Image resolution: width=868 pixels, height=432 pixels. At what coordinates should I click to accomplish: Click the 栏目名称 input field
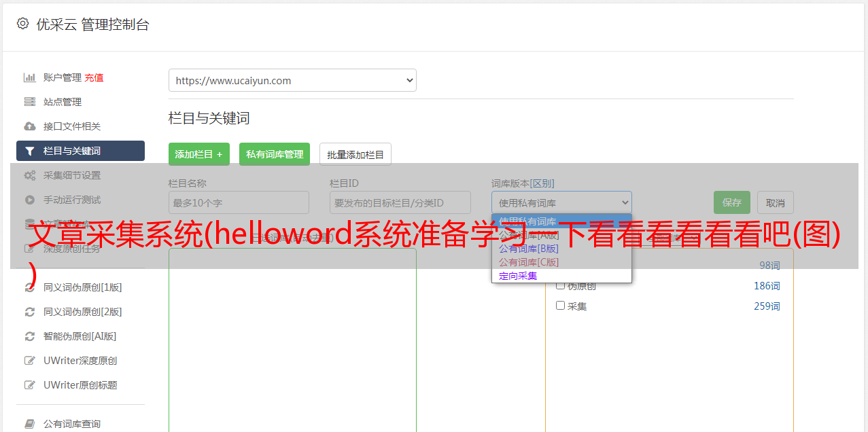(x=239, y=202)
